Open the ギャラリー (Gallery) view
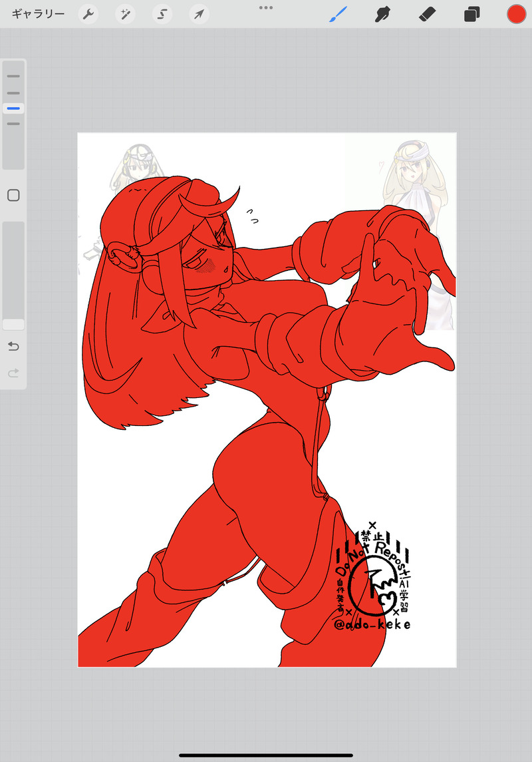532x762 pixels. [38, 14]
